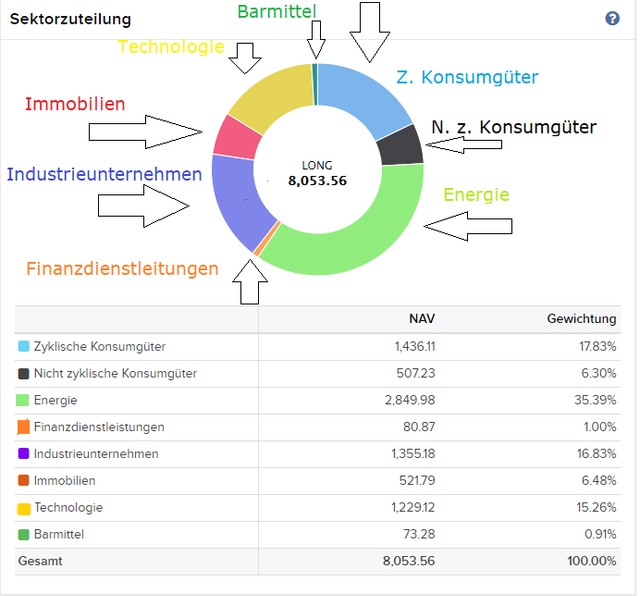The height and width of the screenshot is (596, 640).
Task: Select the Immobilien row label
Action: tap(64, 480)
